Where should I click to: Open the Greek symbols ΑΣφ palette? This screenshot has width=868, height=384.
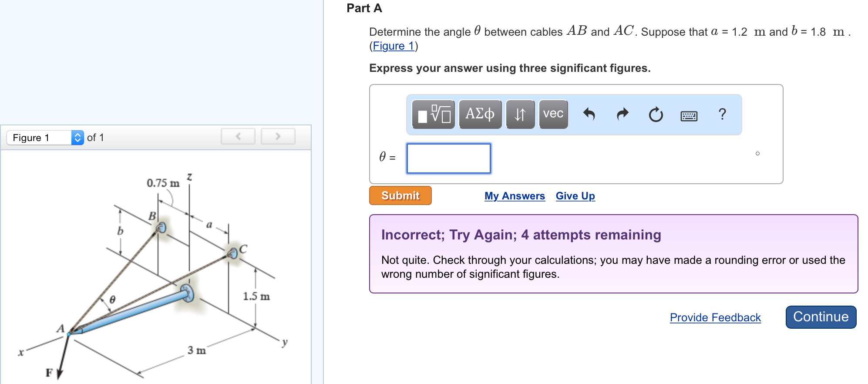(480, 115)
